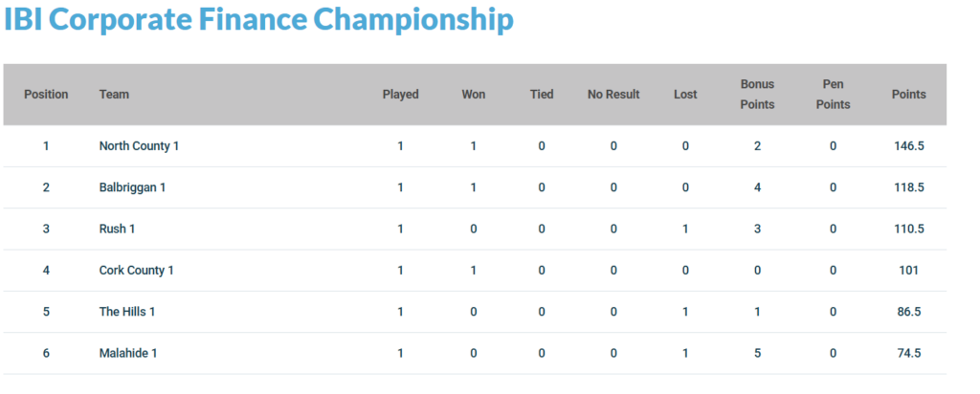Click the No Result column header
Screen dimensions: 980x394
(x=613, y=95)
